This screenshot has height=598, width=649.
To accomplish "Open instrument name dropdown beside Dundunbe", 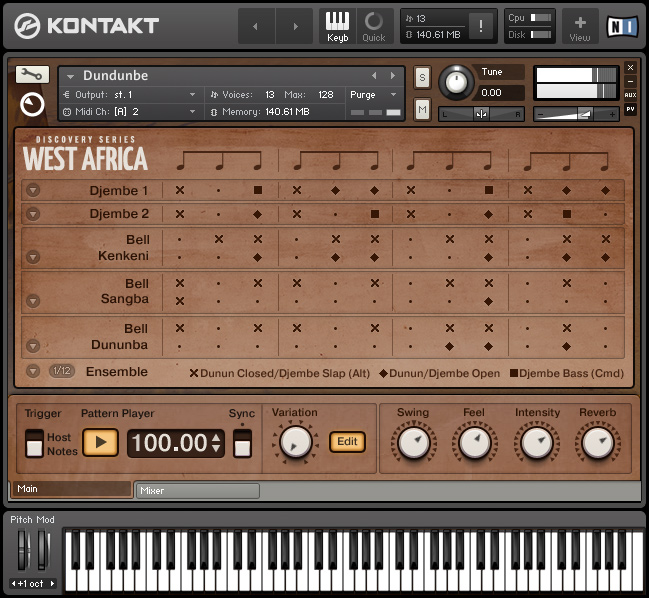I will coord(70,77).
